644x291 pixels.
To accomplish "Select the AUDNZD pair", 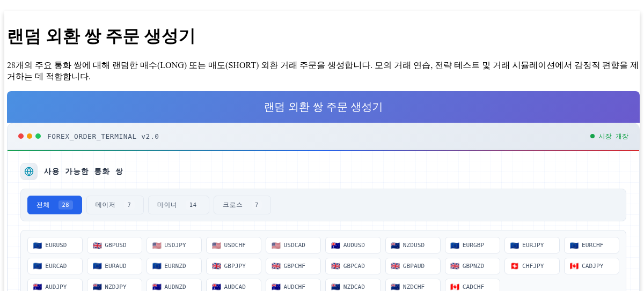I will (174, 285).
